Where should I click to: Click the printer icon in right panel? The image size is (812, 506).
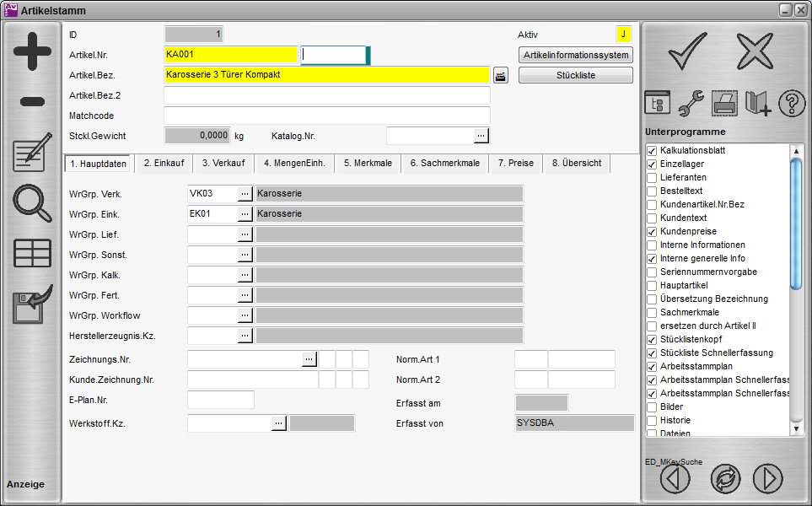pyautogui.click(x=724, y=103)
